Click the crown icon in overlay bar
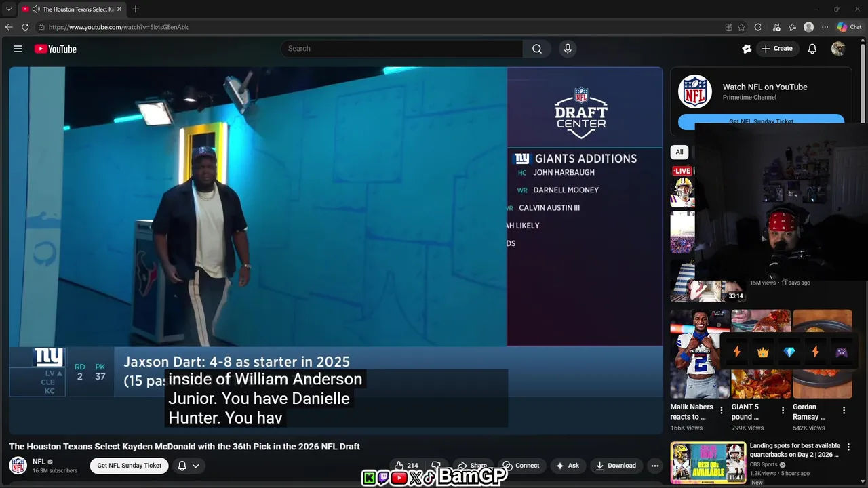This screenshot has width=868, height=488. coord(763,352)
